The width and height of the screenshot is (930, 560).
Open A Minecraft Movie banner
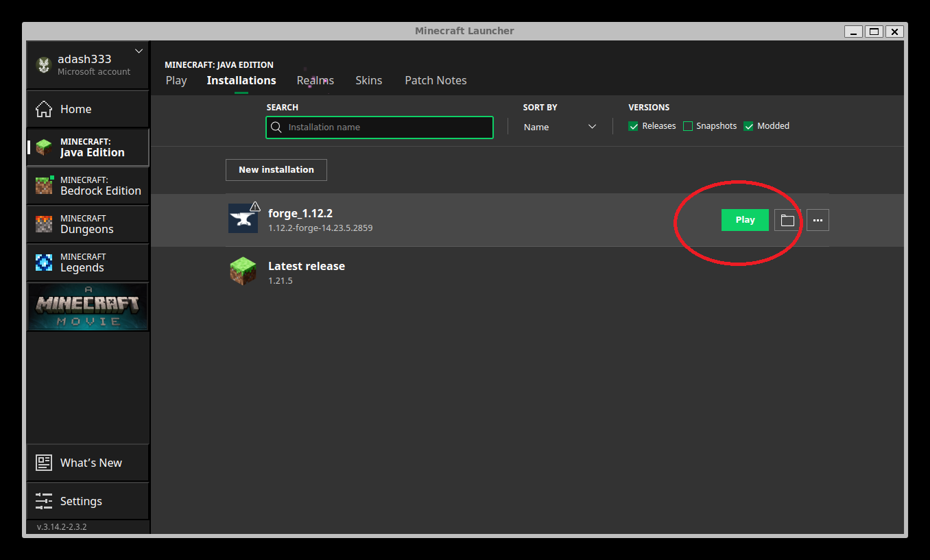(x=88, y=306)
